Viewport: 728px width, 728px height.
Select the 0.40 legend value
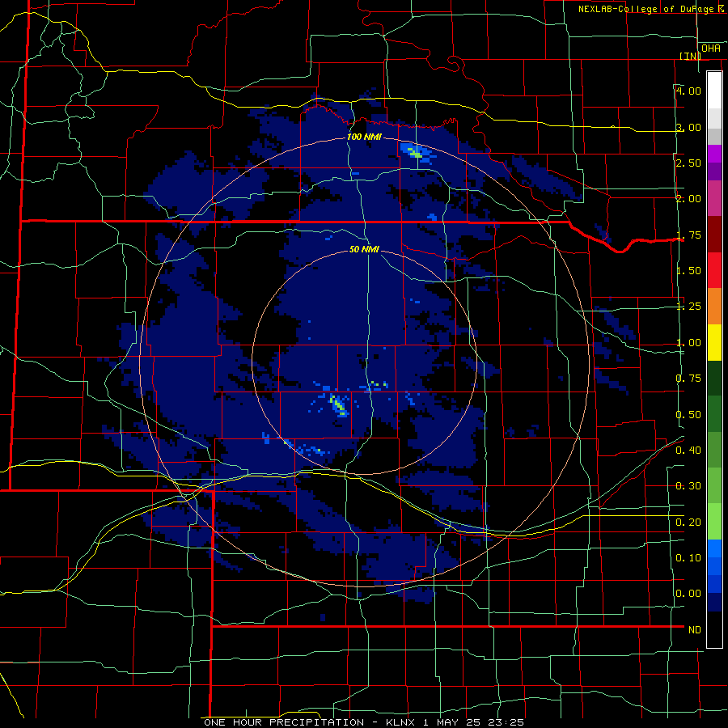click(688, 451)
